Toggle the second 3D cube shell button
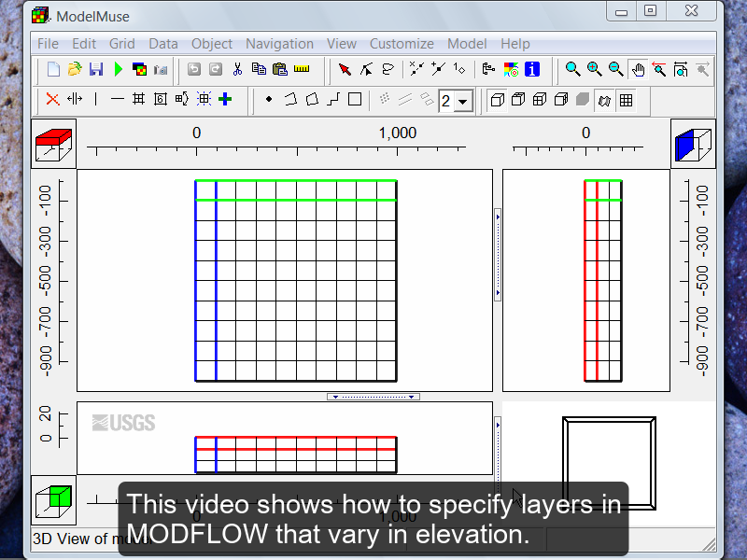This screenshot has height=560, width=747. pyautogui.click(x=518, y=100)
